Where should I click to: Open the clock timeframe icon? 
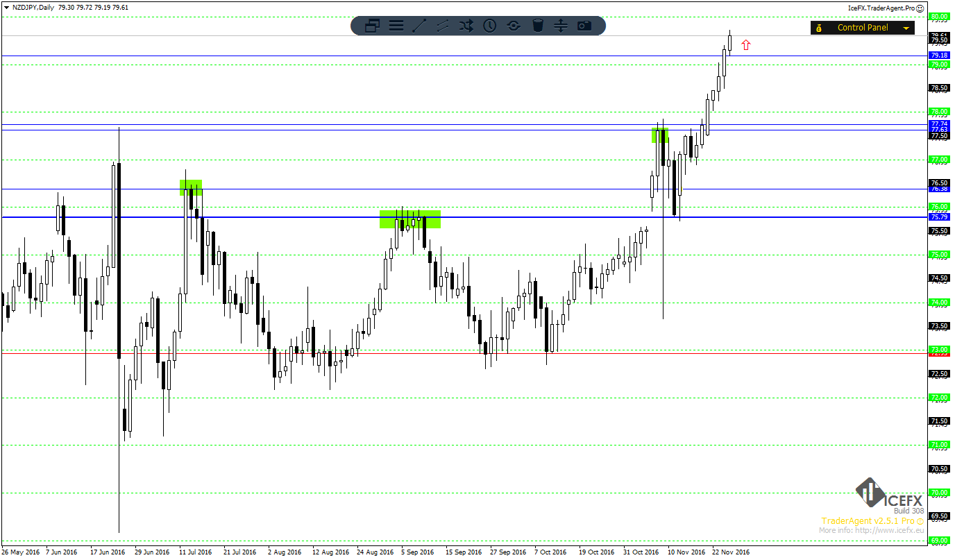489,26
